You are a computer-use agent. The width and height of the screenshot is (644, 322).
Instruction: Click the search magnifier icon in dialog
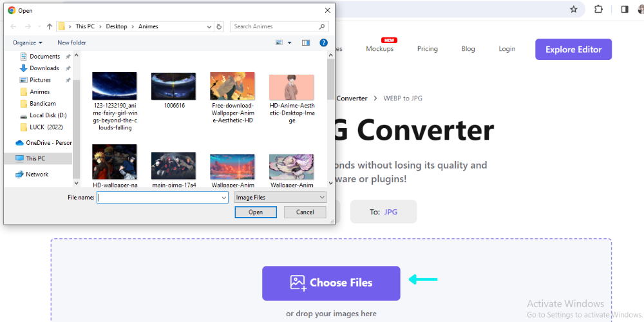click(x=322, y=26)
